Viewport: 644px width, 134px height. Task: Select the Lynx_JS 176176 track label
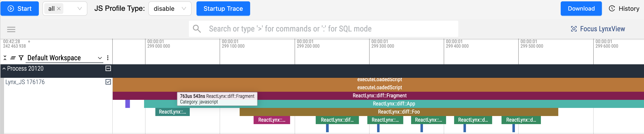pyautogui.click(x=25, y=82)
